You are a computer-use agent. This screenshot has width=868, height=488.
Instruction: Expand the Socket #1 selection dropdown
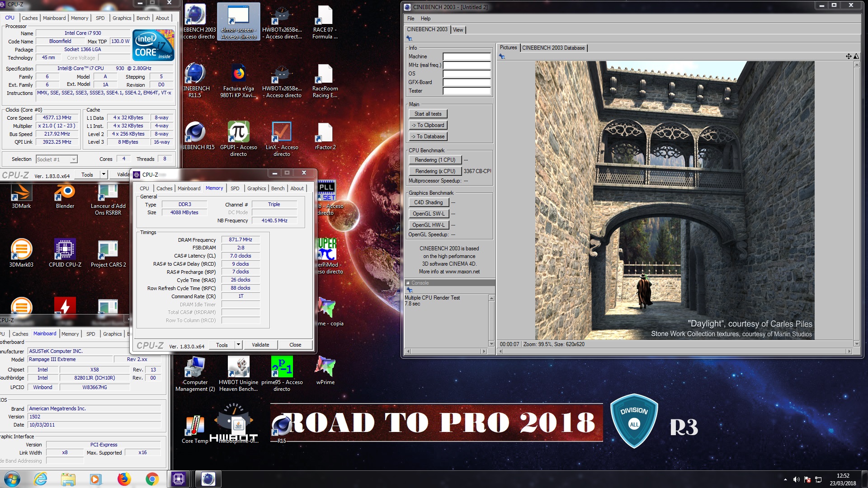[x=74, y=159]
